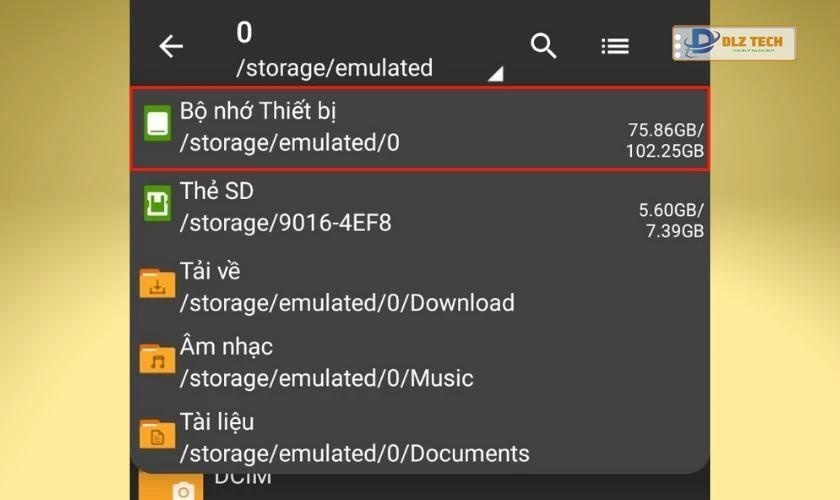Image resolution: width=840 pixels, height=500 pixels.
Task: Open the /storage/emulated path selector
Action: click(x=335, y=68)
